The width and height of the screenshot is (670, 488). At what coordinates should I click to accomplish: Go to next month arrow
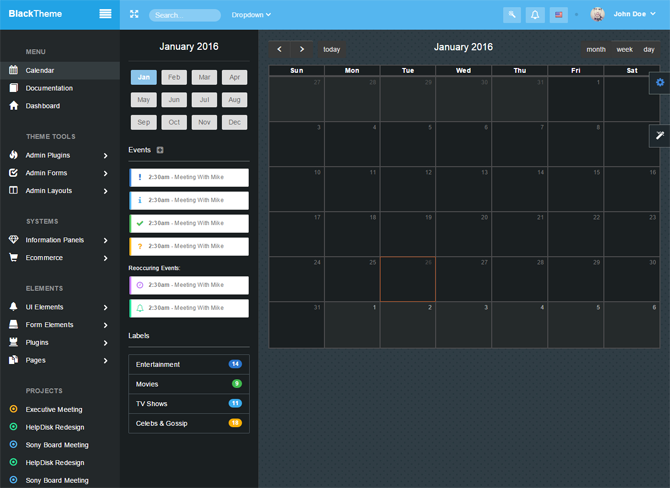pyautogui.click(x=302, y=50)
